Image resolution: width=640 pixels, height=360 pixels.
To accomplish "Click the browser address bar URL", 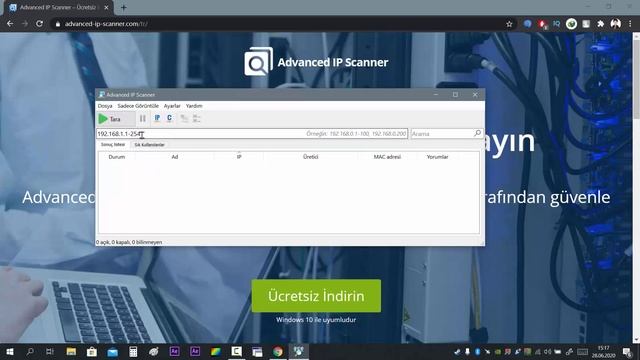I will 106,24.
